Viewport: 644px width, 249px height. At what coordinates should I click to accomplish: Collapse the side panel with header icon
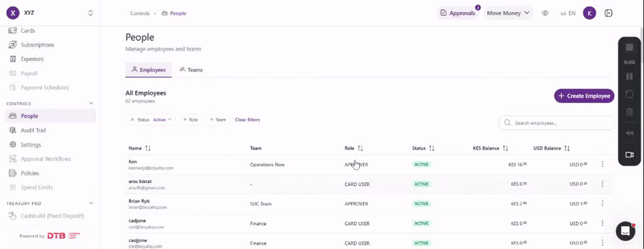coord(608,13)
